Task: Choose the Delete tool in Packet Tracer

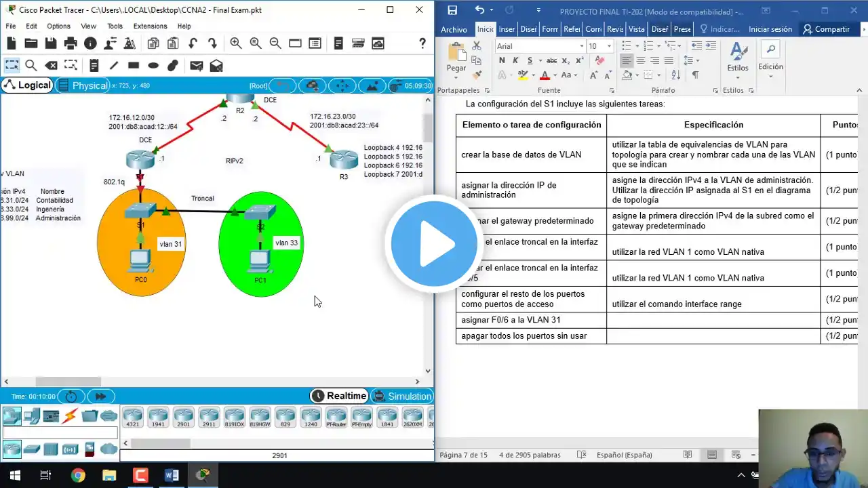Action: (51, 66)
